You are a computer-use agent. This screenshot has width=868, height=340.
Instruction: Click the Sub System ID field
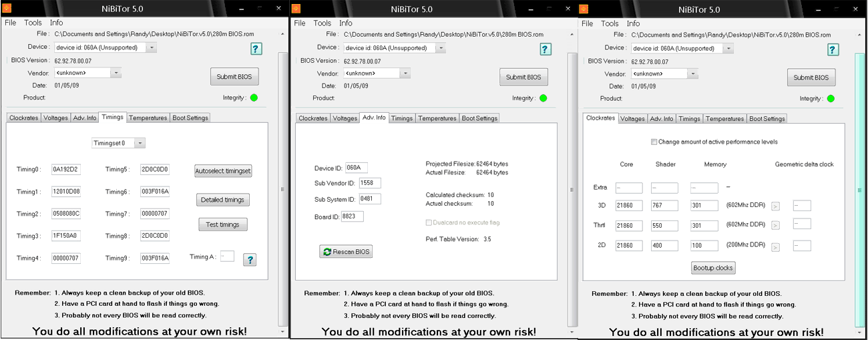tap(370, 199)
